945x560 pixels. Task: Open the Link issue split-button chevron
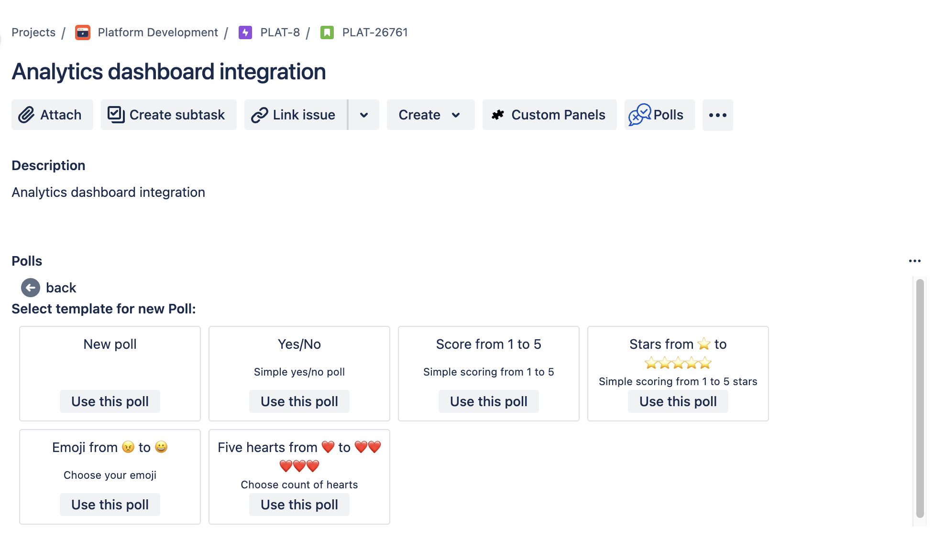(x=364, y=115)
